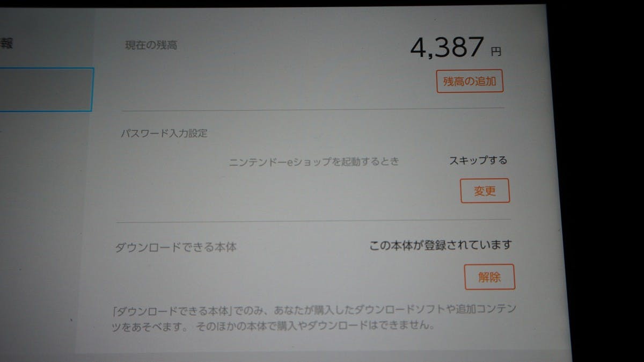This screenshot has height=362, width=644.
Task: Click the 解除 button to deregister console
Action: click(x=489, y=277)
